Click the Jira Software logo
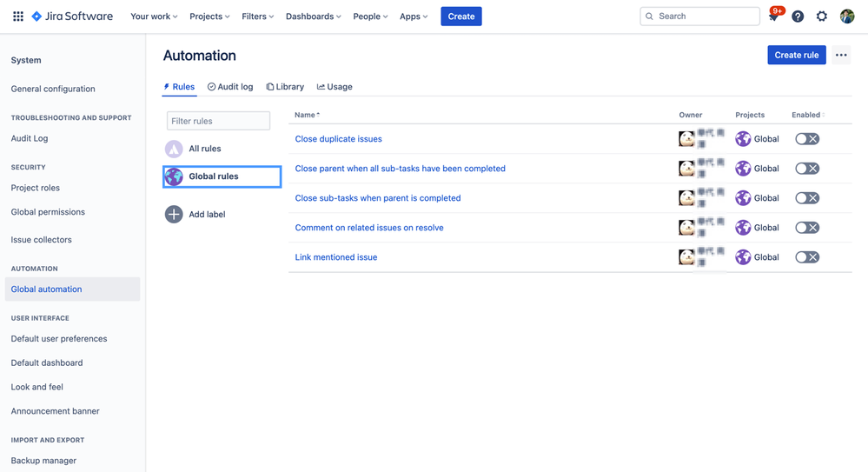 [x=72, y=16]
